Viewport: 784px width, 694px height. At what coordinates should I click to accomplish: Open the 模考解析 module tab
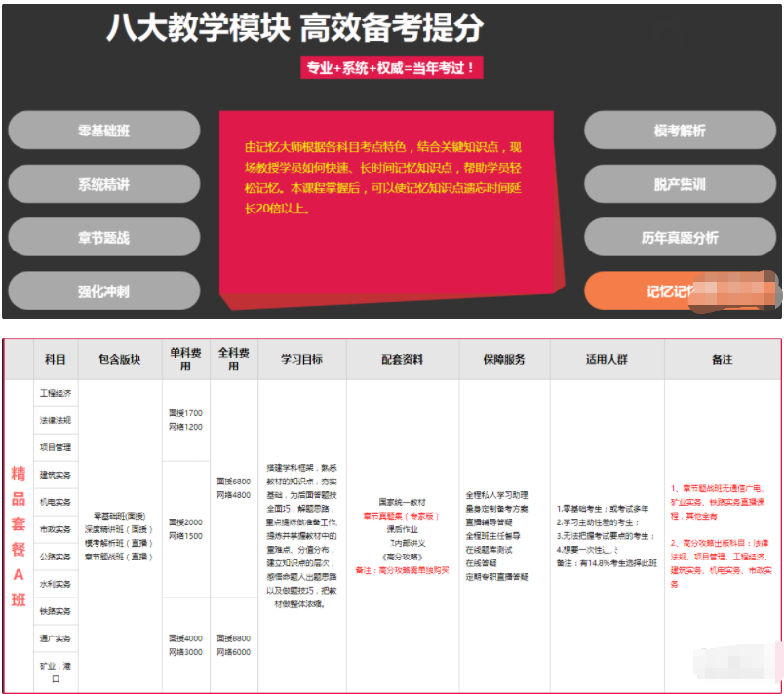click(x=680, y=131)
